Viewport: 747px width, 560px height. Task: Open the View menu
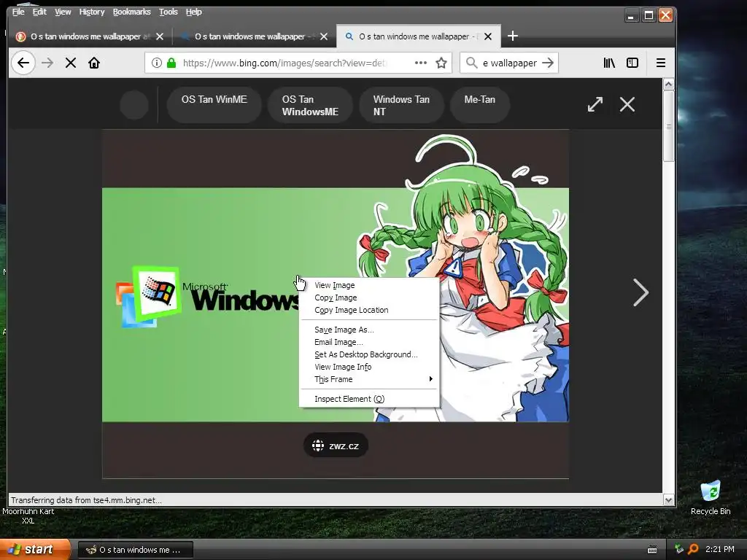pos(63,12)
